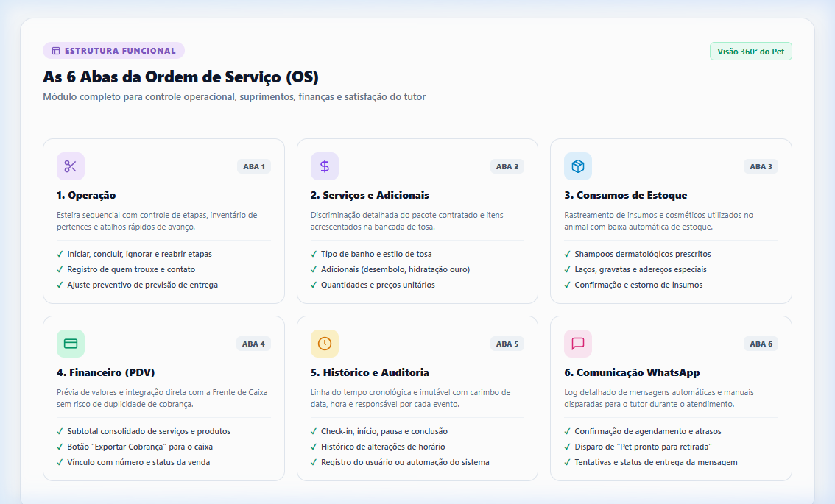Click 'Botão "Exportar Cobrança" para o caixa'
Viewport: 835px width, 504px height.
(139, 447)
